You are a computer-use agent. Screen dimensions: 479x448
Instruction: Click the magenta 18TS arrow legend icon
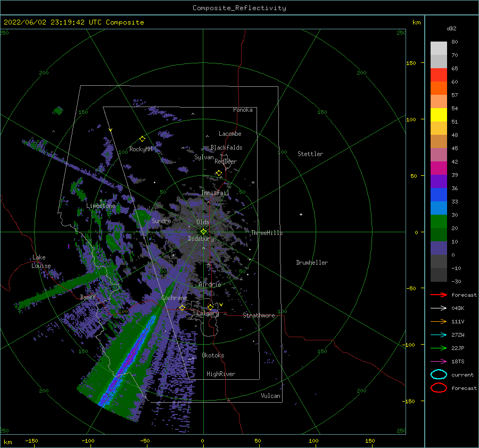pyautogui.click(x=439, y=362)
